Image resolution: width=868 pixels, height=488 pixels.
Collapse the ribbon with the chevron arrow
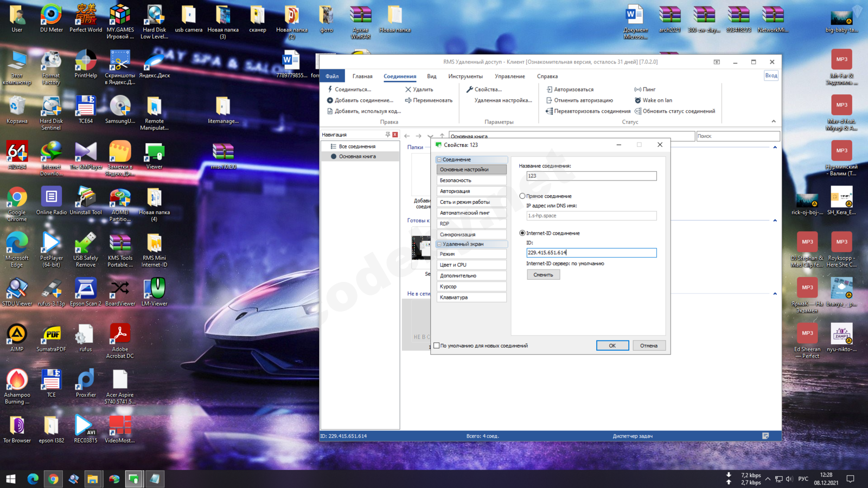[x=774, y=121]
